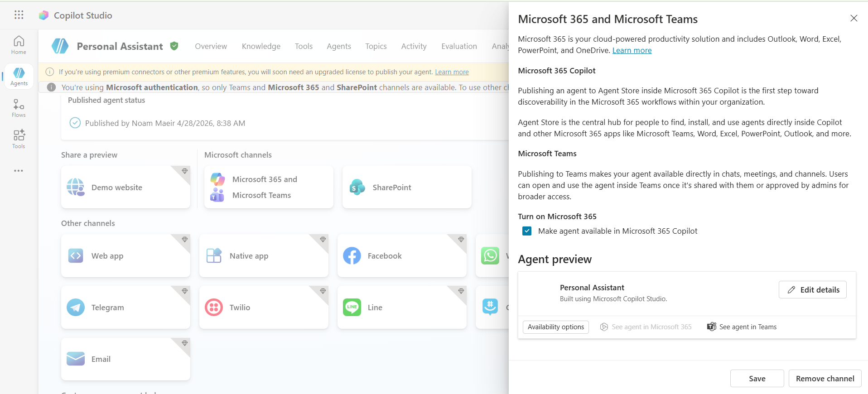Screen dimensions: 868x394
Task: Click the GroupMe channel icon
Action: 490,307
